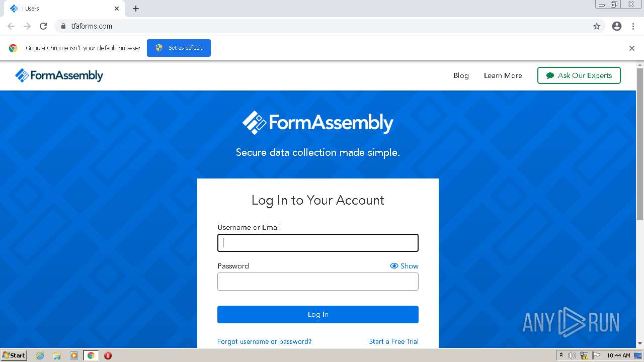
Task: Follow Forgot username or password link
Action: click(x=264, y=341)
